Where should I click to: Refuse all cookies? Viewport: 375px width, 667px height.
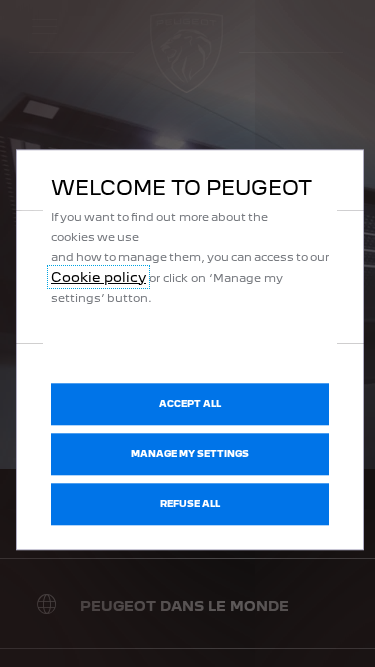[x=190, y=504]
